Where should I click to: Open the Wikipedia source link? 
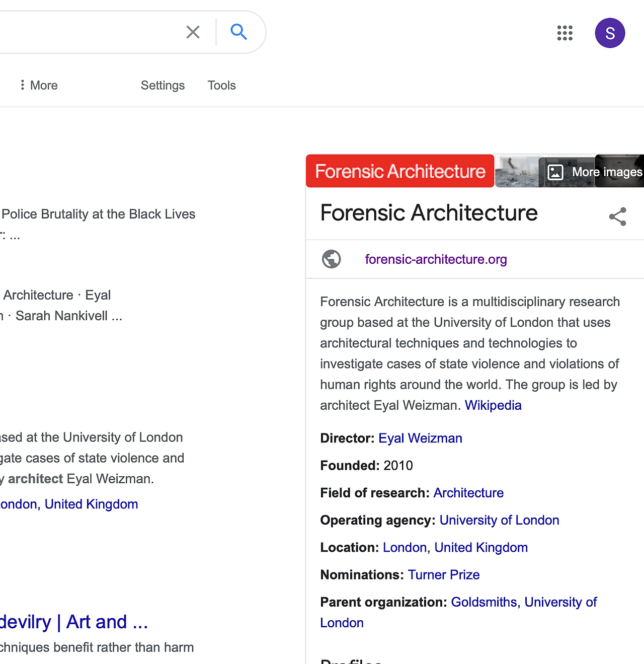[x=493, y=405]
